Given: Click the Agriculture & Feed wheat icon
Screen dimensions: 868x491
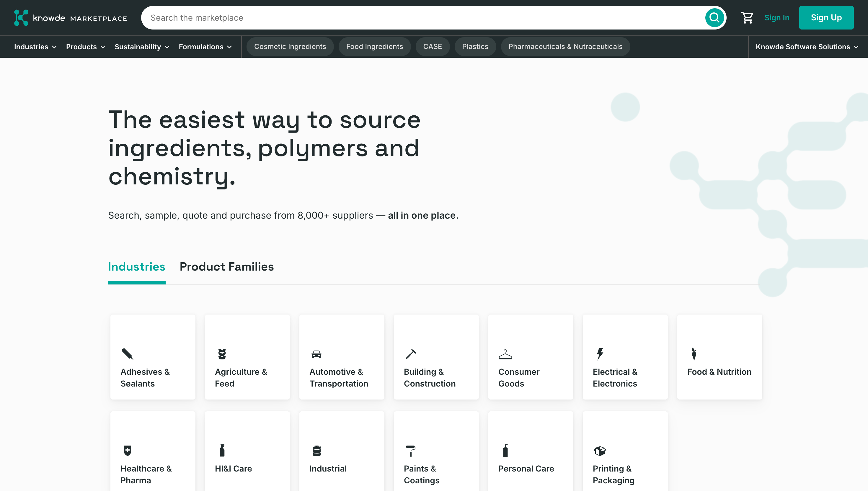Looking at the screenshot, I should click(222, 354).
